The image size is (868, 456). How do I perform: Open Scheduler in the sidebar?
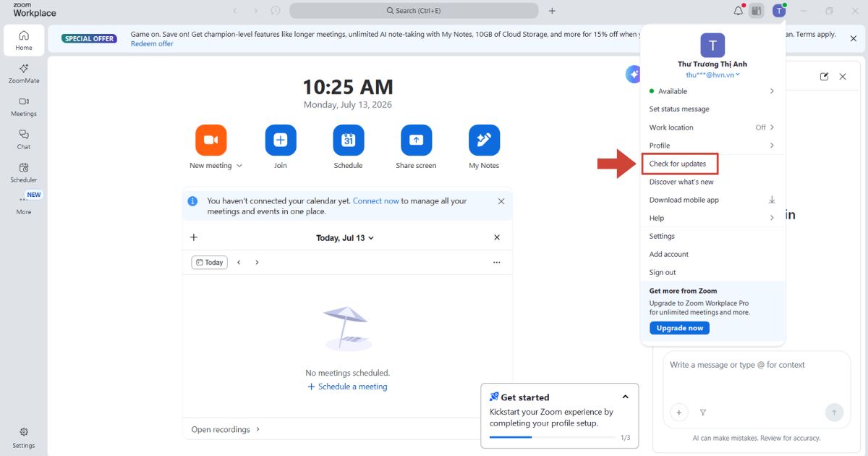point(24,172)
